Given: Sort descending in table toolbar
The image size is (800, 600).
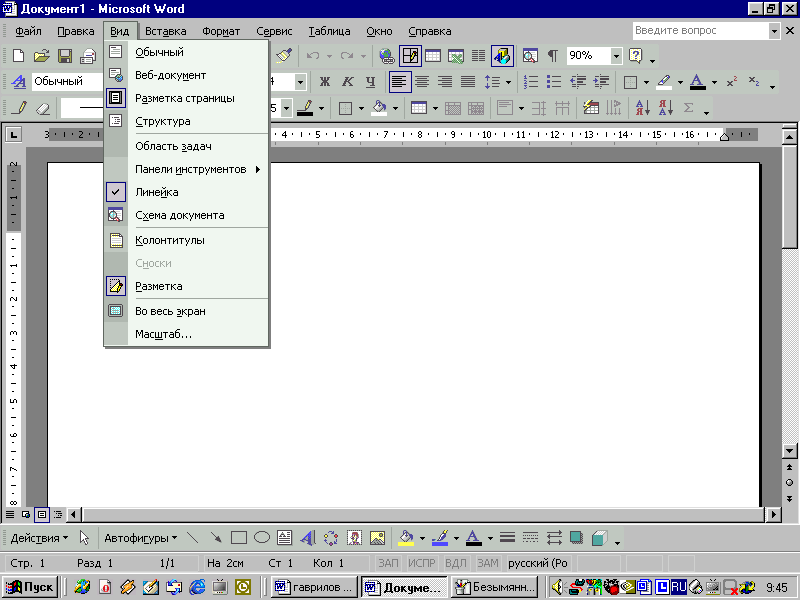Looking at the screenshot, I should pos(666,108).
